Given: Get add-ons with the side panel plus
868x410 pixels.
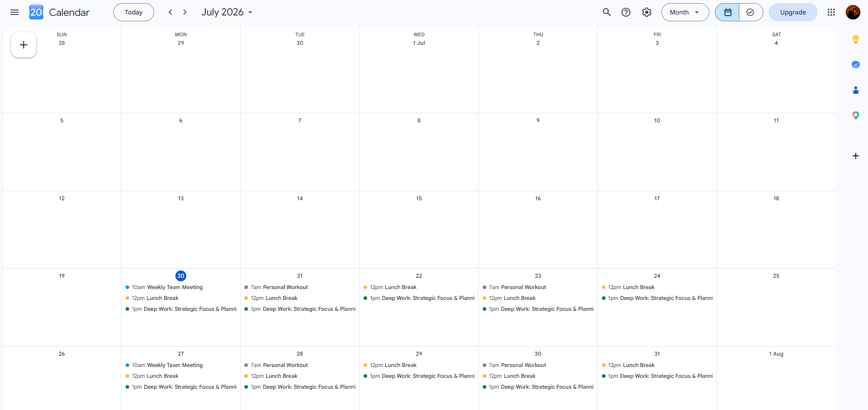Looking at the screenshot, I should click(856, 156).
